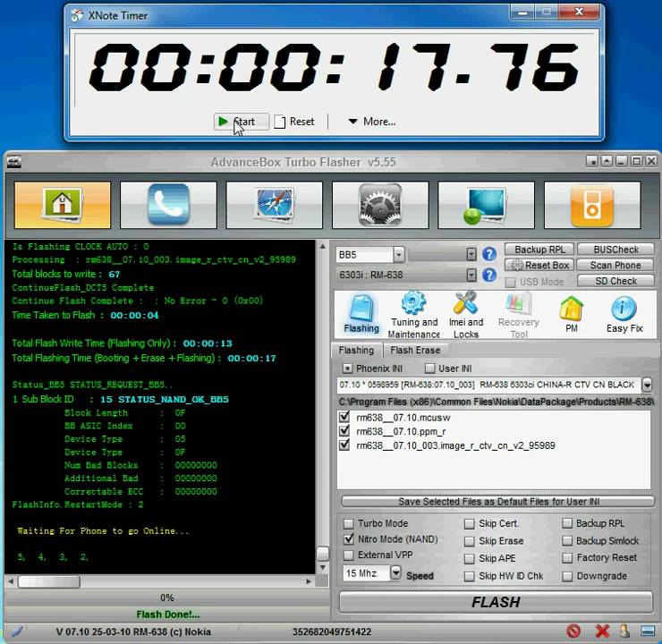Open the phone handset icon tab
This screenshot has width=662, height=644.
[x=168, y=205]
